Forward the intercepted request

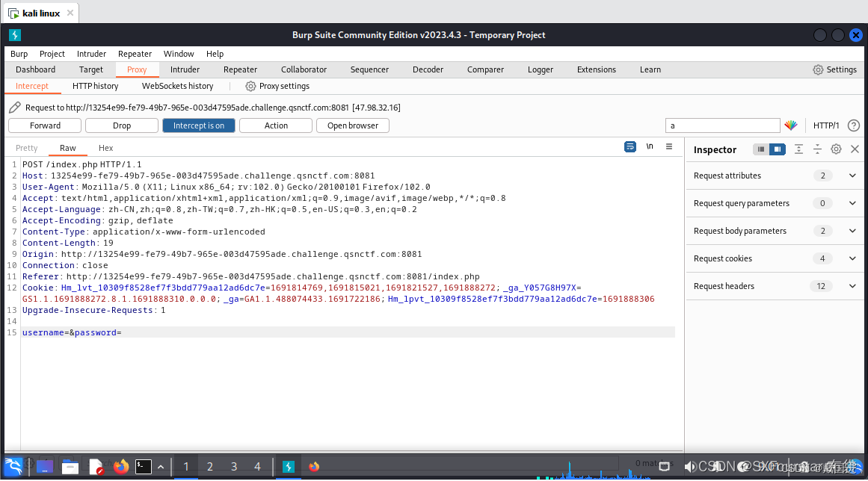[x=45, y=125]
